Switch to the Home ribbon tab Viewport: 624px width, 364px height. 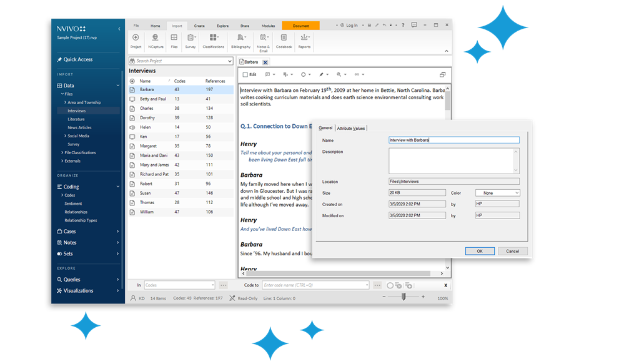pyautogui.click(x=155, y=26)
